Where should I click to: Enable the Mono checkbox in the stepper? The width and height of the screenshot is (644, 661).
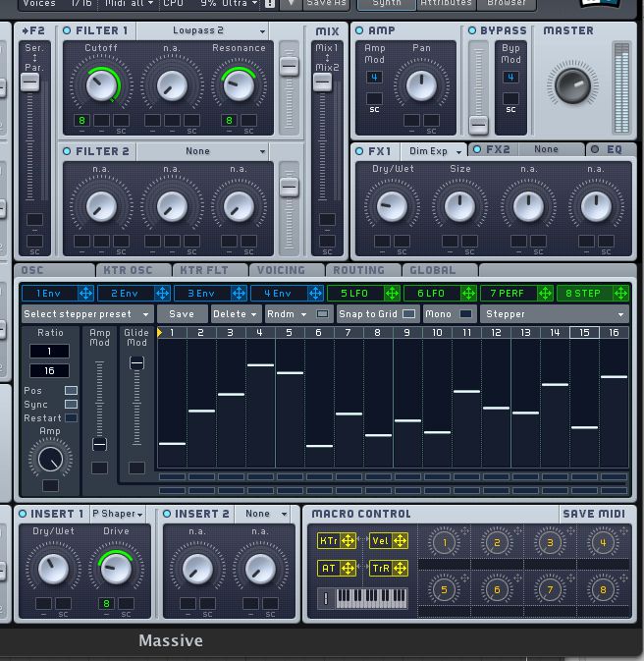click(x=465, y=314)
